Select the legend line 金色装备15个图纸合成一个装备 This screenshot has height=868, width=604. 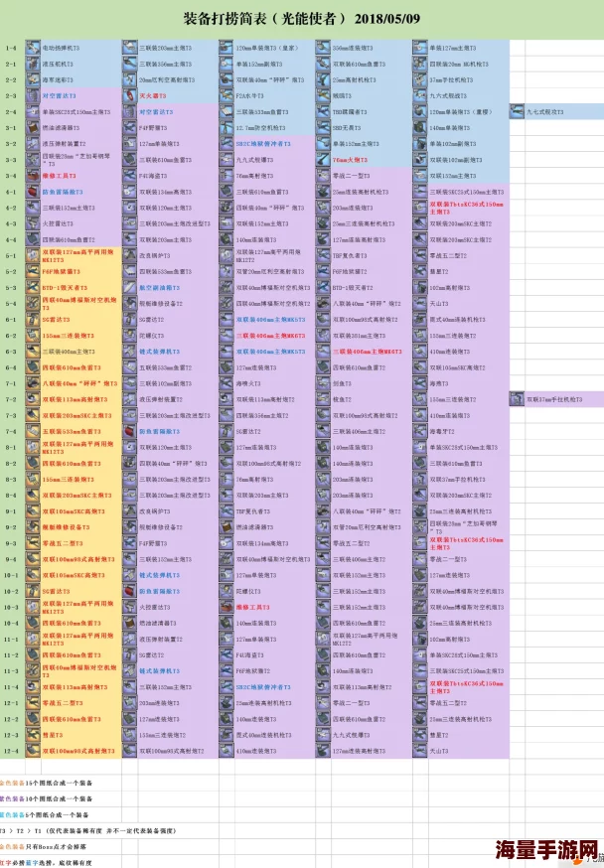pyautogui.click(x=47, y=783)
